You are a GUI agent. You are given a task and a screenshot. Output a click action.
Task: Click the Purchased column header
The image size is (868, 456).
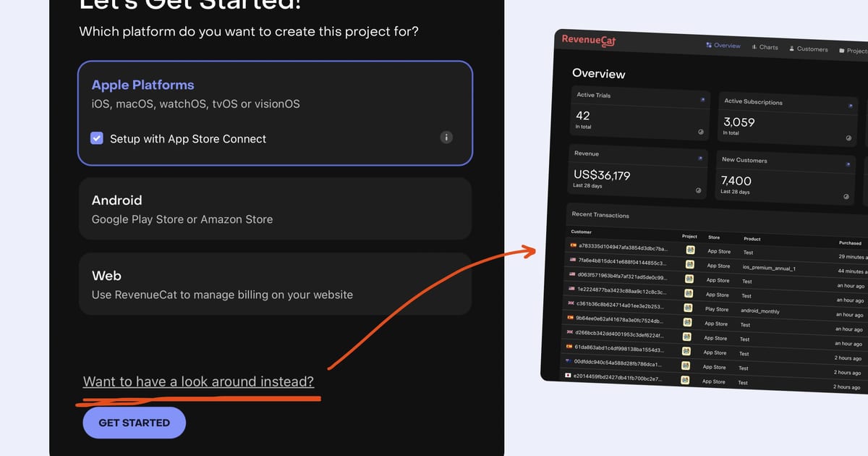[850, 243]
